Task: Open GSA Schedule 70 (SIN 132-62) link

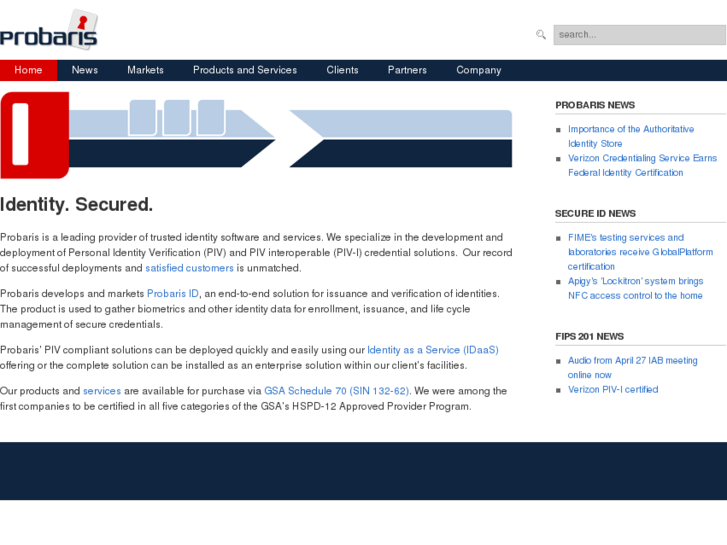Action: 336,391
